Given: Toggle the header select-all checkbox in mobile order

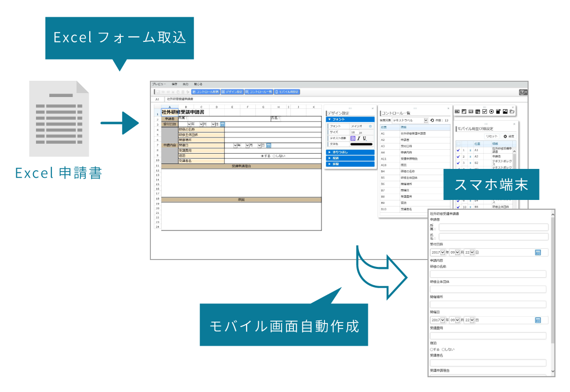Looking at the screenshot, I should [x=459, y=144].
